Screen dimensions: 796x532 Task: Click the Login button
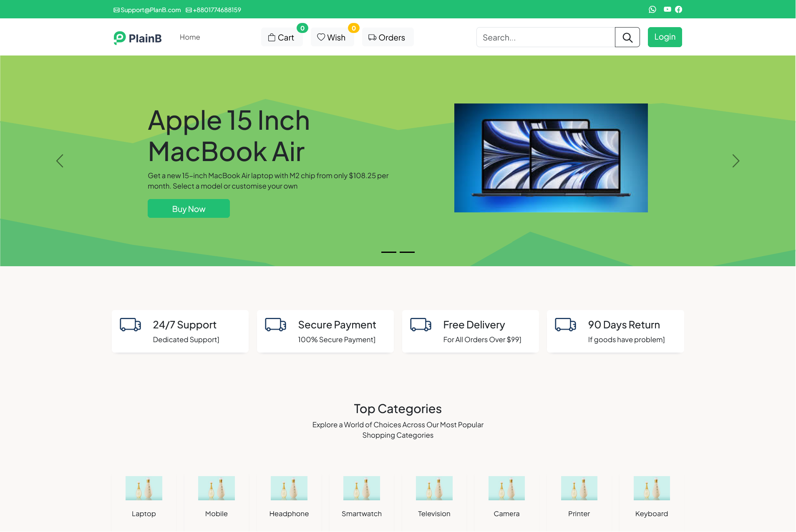click(x=665, y=37)
